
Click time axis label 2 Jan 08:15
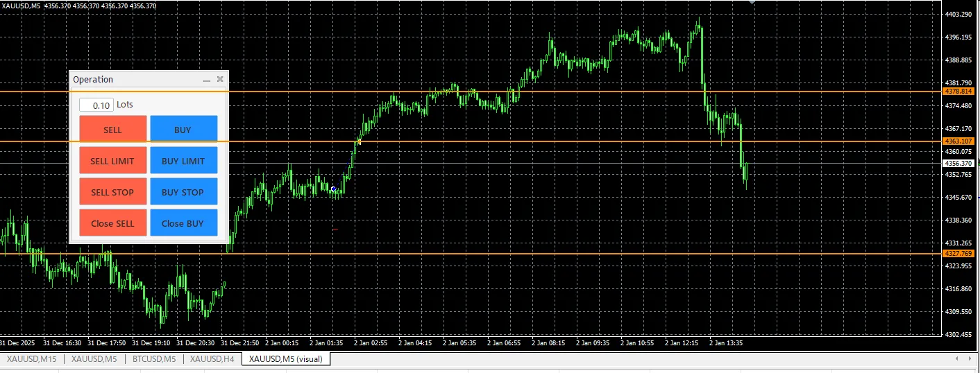pos(548,342)
